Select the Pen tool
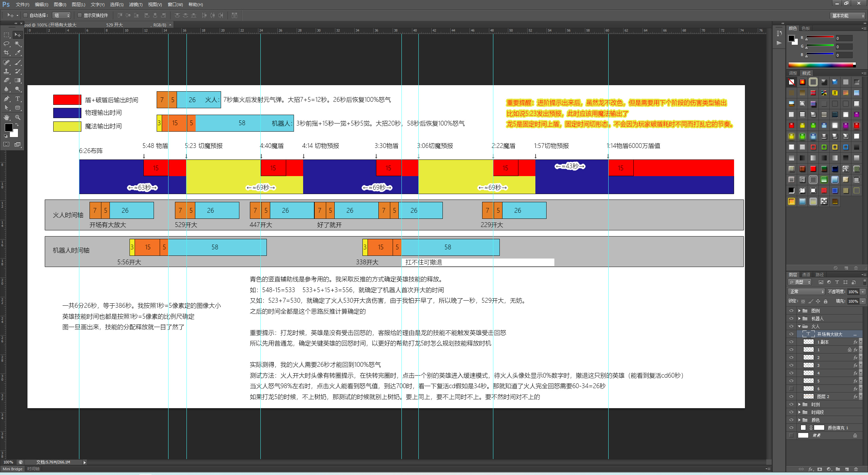 point(6,99)
